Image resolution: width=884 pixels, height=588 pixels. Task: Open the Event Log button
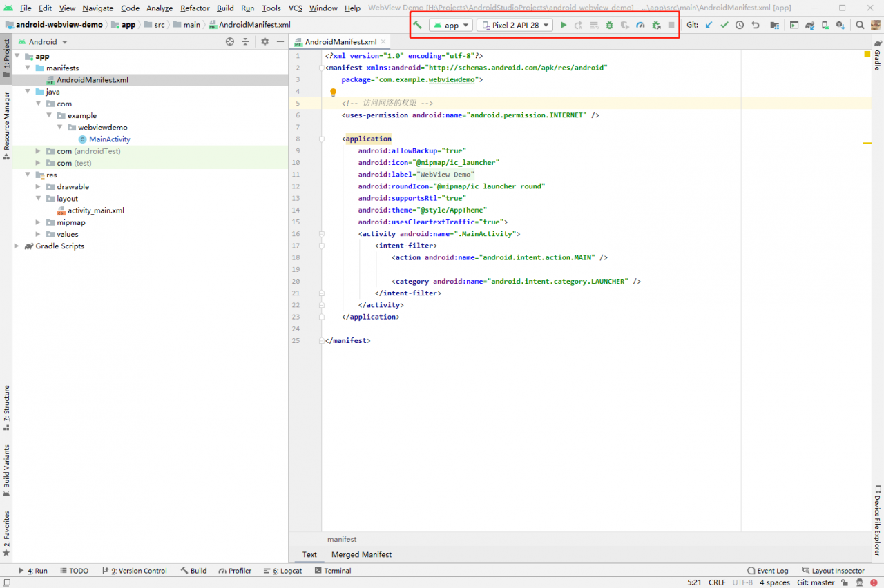point(767,571)
